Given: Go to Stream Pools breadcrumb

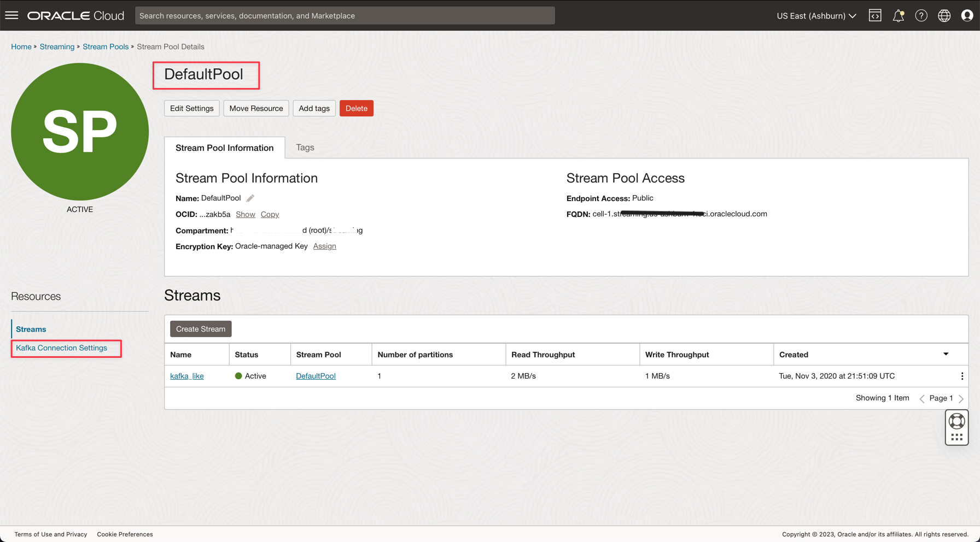Looking at the screenshot, I should [106, 46].
